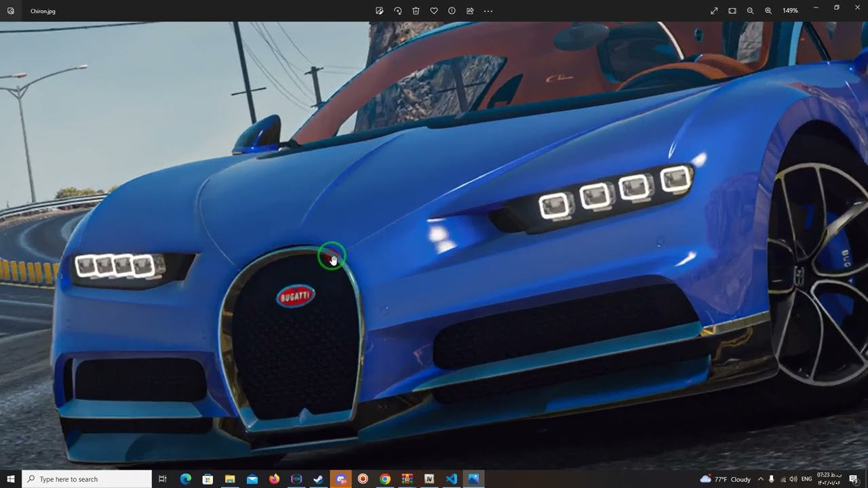Click the displayed Bugatti photo
This screenshot has height=488, width=868.
tap(434, 245)
